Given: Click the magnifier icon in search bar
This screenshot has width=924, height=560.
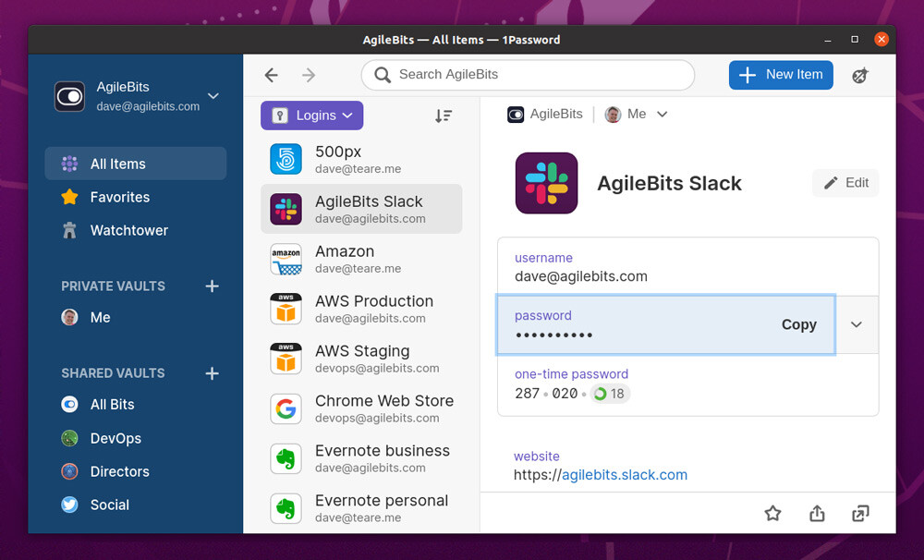Looking at the screenshot, I should [383, 75].
